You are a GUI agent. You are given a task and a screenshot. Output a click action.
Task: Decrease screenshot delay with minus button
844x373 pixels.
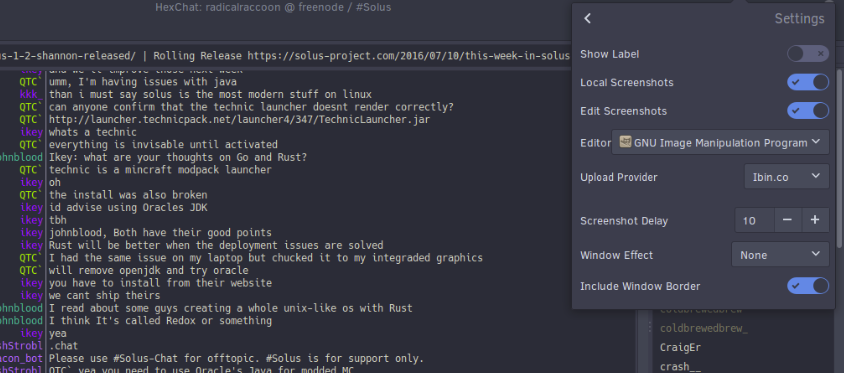(787, 220)
